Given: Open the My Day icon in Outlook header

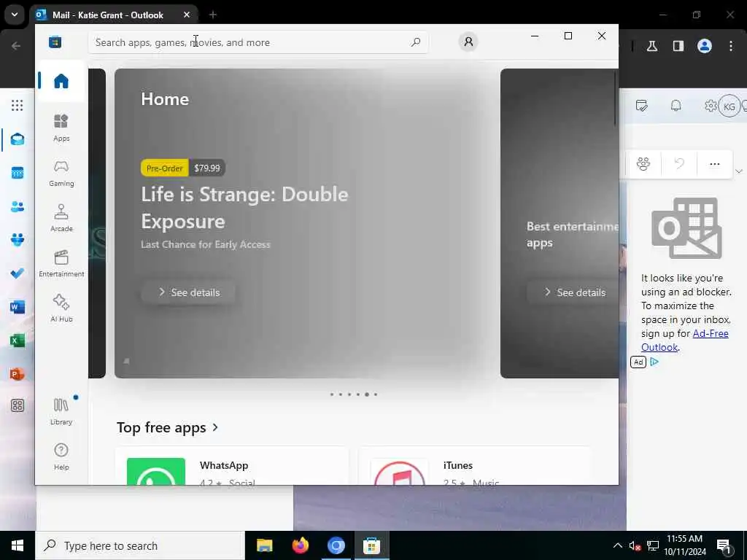Looking at the screenshot, I should [x=642, y=106].
